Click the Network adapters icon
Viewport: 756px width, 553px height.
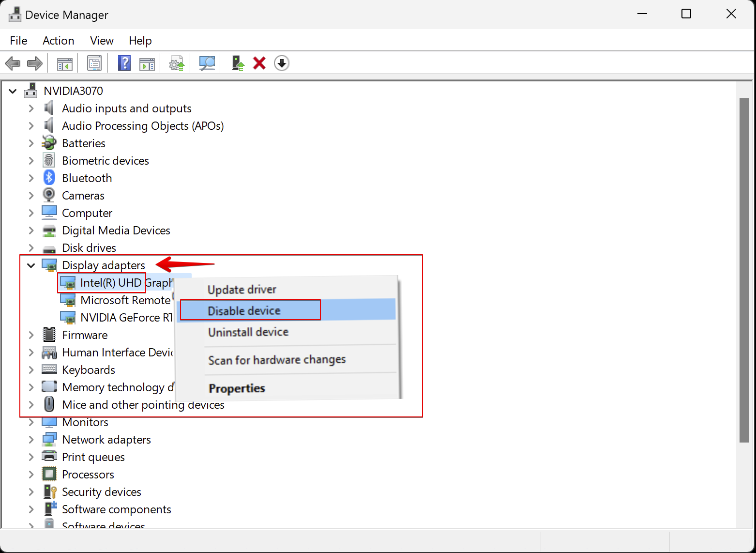[49, 439]
